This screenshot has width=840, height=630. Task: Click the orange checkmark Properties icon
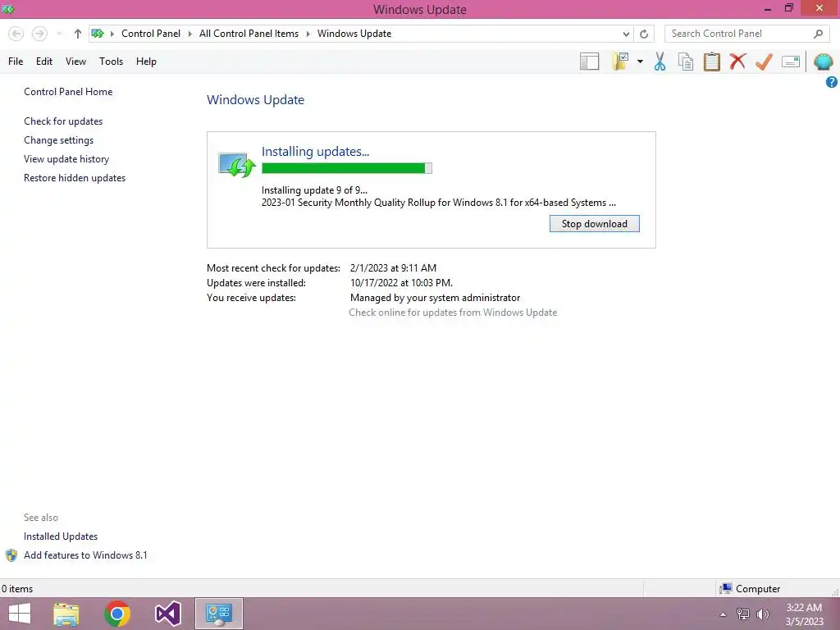(764, 62)
